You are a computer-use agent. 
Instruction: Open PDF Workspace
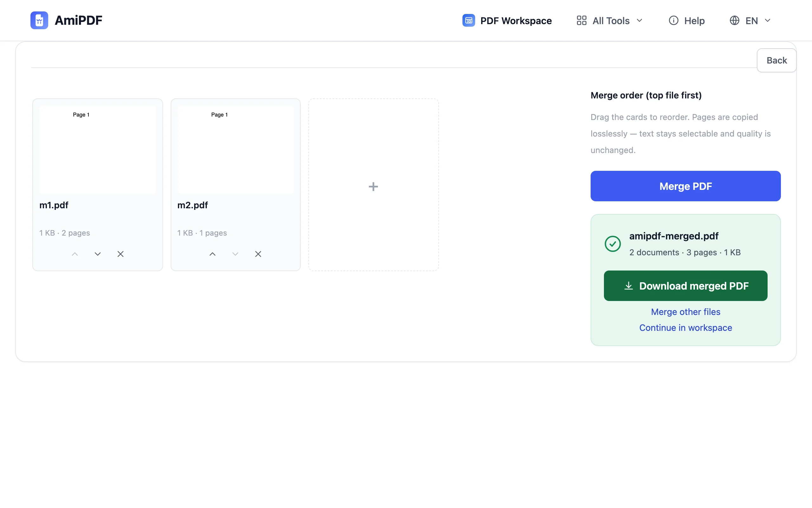[507, 21]
